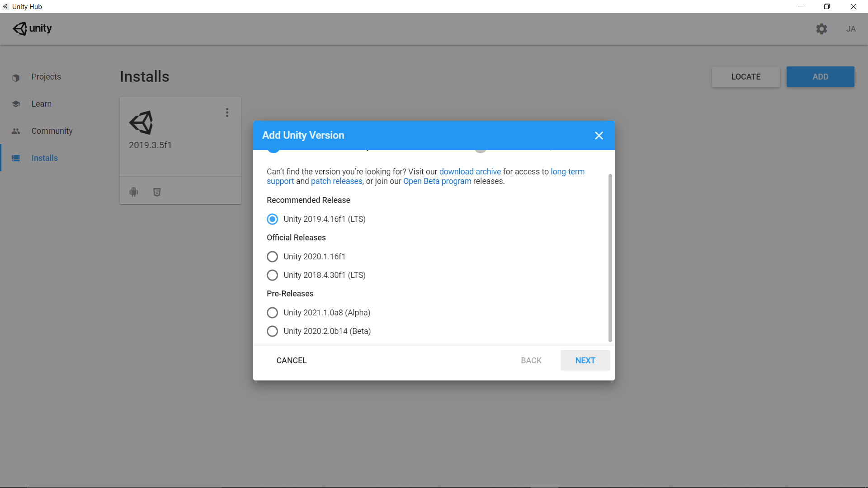Click the LOCATE button
Viewport: 868px width, 488px height.
tap(746, 77)
